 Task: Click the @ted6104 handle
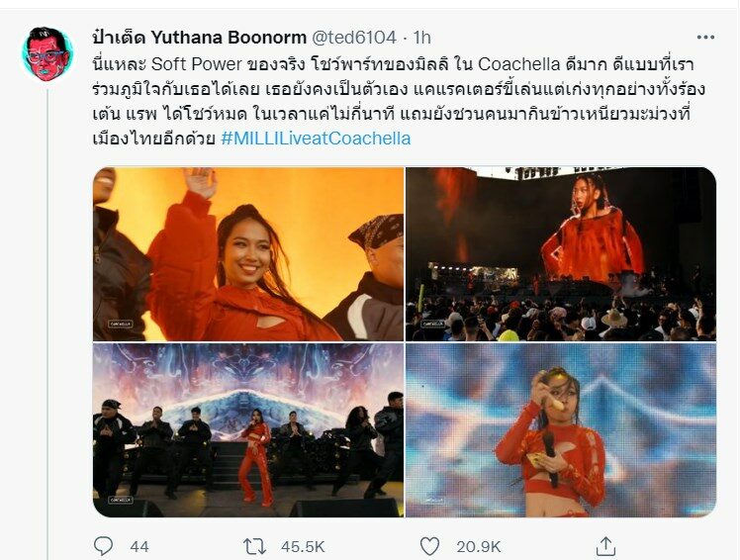click(353, 38)
